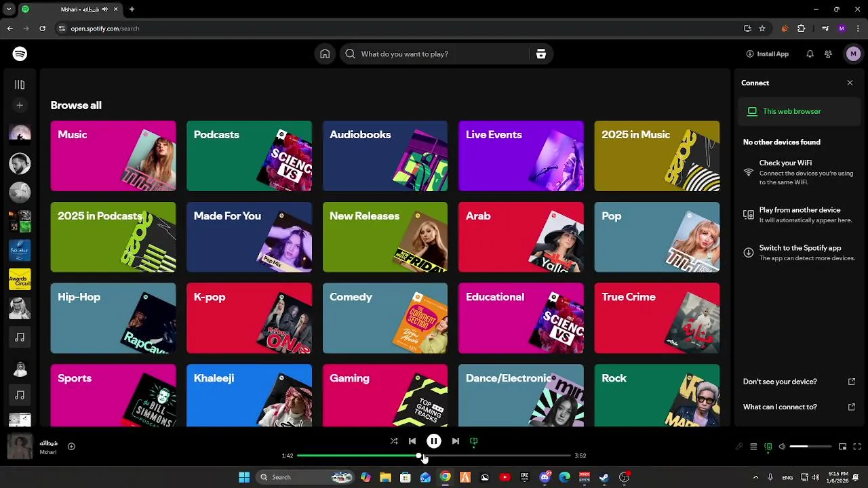Viewport: 868px width, 488px height.
Task: Open YouTube from the taskbar
Action: click(505, 477)
